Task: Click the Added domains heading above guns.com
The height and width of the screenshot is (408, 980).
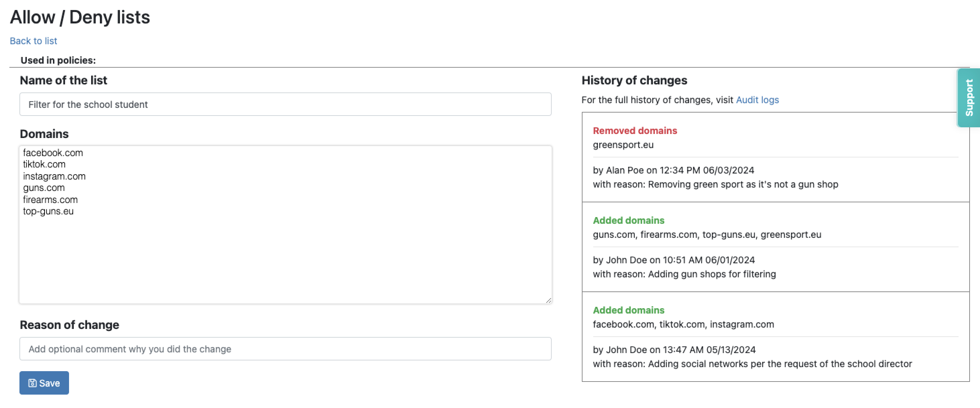Action: coord(628,220)
